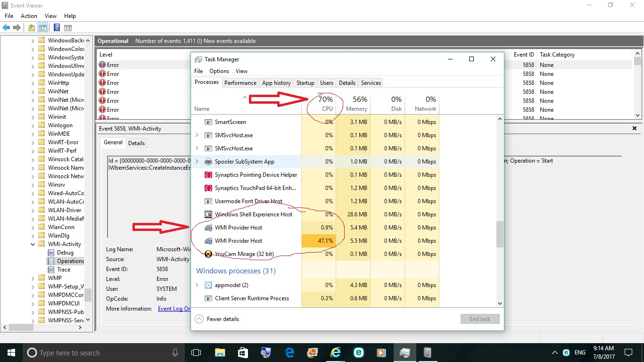Switch to the Users tab in Task Manager
The height and width of the screenshot is (362, 644).
[327, 83]
